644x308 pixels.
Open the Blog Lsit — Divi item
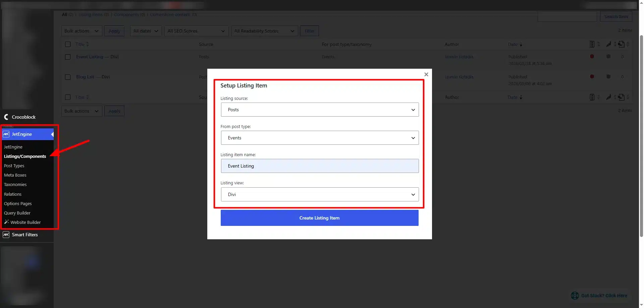(93, 77)
